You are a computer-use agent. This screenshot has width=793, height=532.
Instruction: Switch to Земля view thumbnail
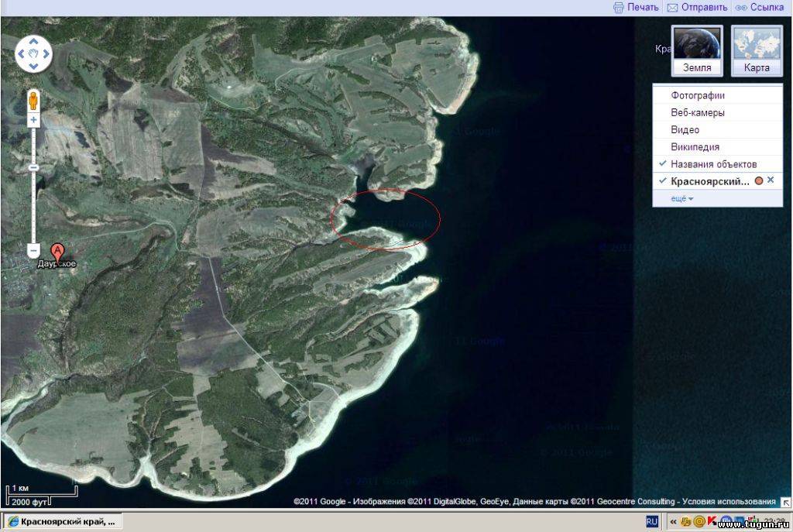point(697,51)
